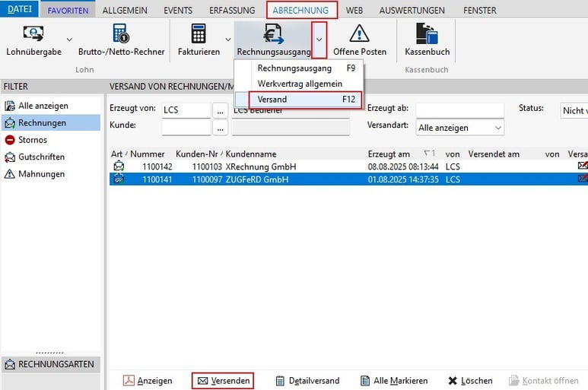588x390 pixels.
Task: Expand the Rechnungsausgang dropdown arrow
Action: pyautogui.click(x=319, y=40)
